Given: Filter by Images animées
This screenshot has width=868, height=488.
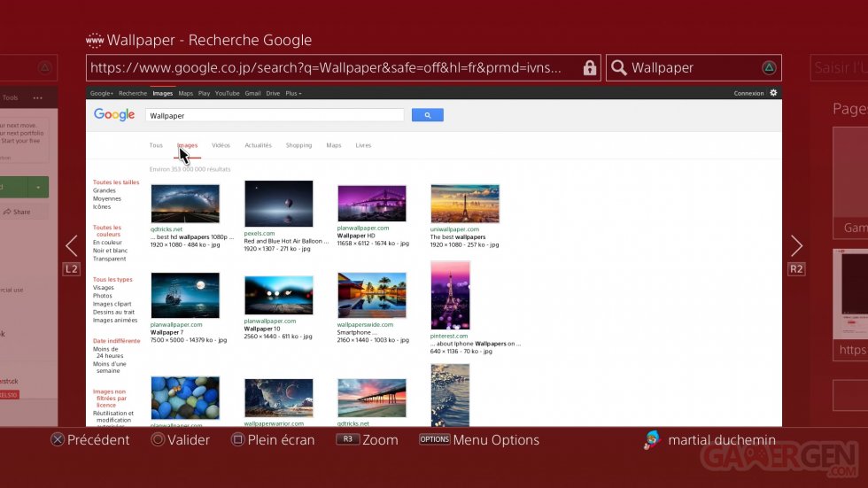Looking at the screenshot, I should click(115, 321).
